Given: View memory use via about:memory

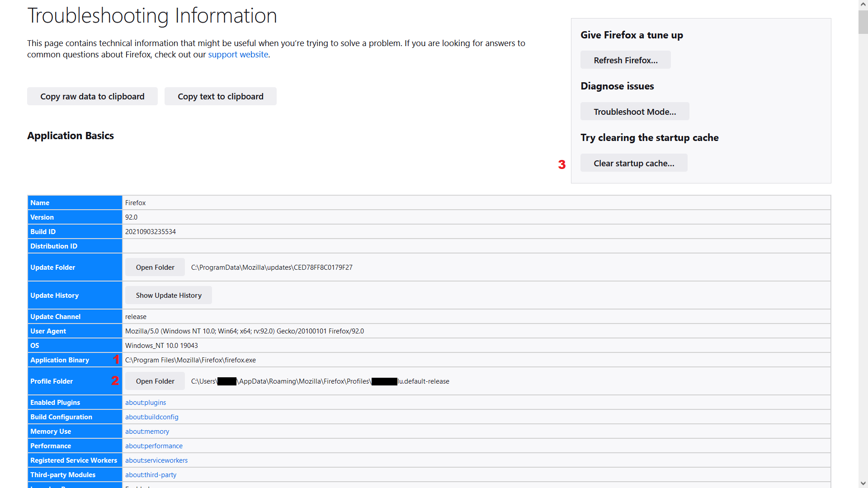Looking at the screenshot, I should [x=146, y=431].
